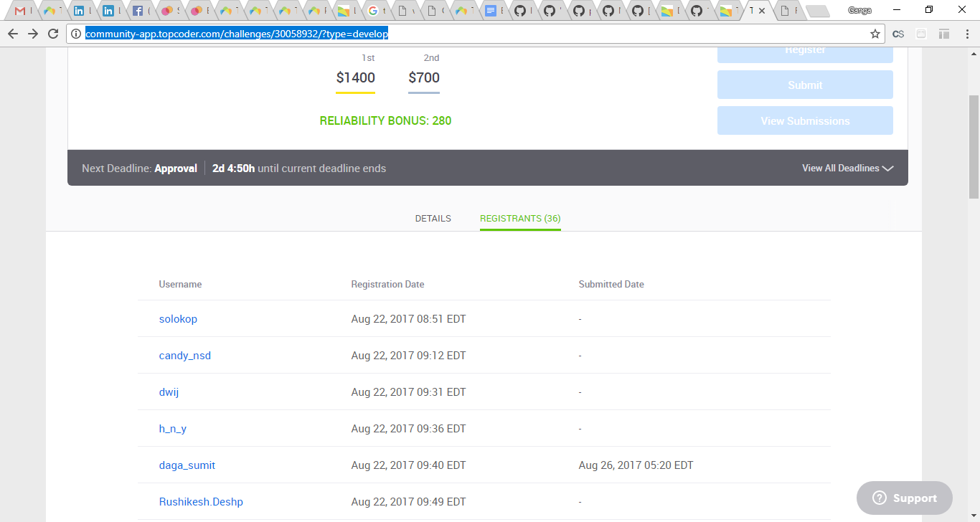Close the active Topcoder tab
Screen dimensions: 980x522
(762, 11)
